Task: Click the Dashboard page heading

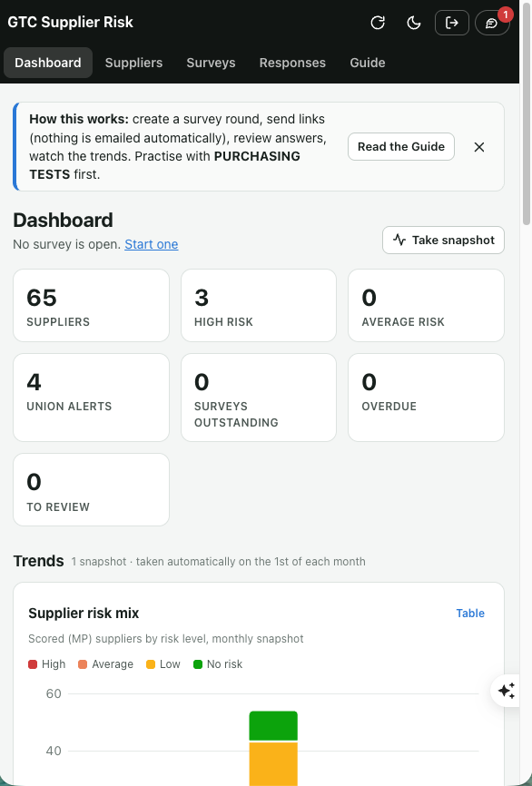Action: [x=64, y=220]
